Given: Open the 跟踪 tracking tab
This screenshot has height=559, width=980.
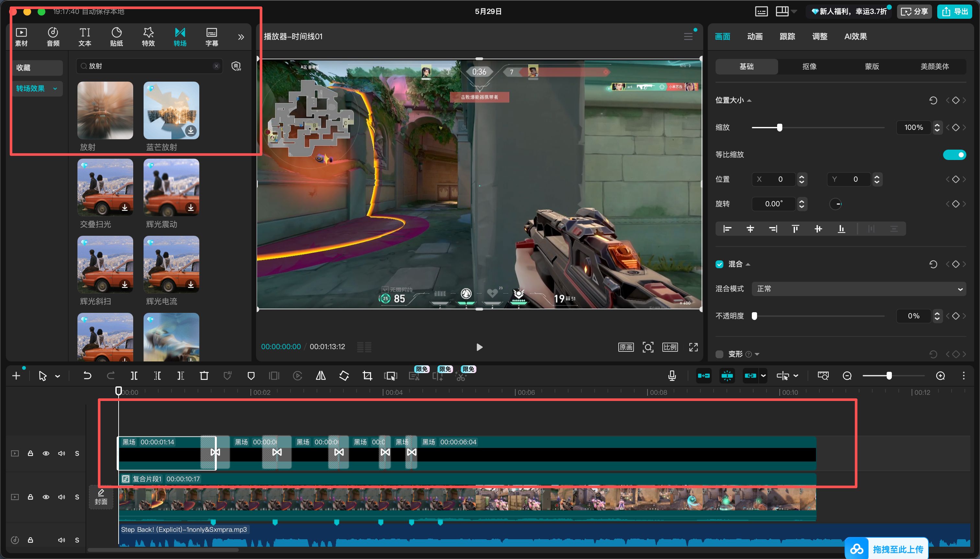Looking at the screenshot, I should (787, 37).
